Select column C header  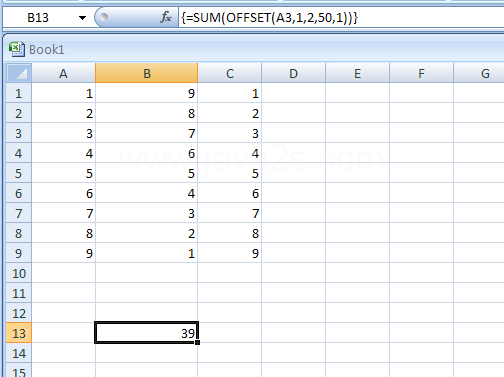pos(230,73)
